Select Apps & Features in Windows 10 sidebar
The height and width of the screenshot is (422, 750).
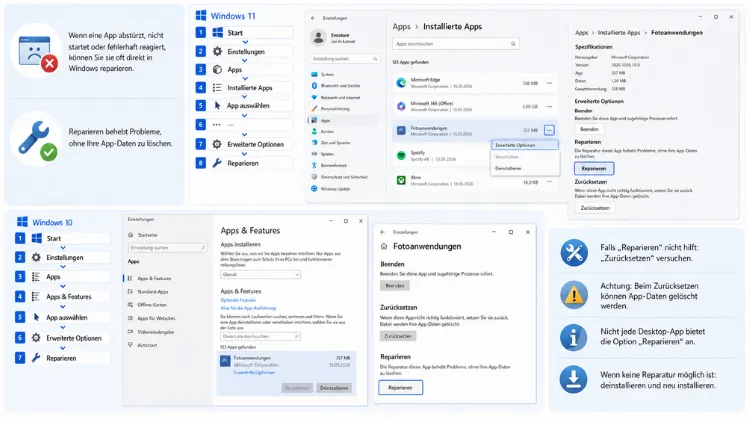click(x=149, y=278)
